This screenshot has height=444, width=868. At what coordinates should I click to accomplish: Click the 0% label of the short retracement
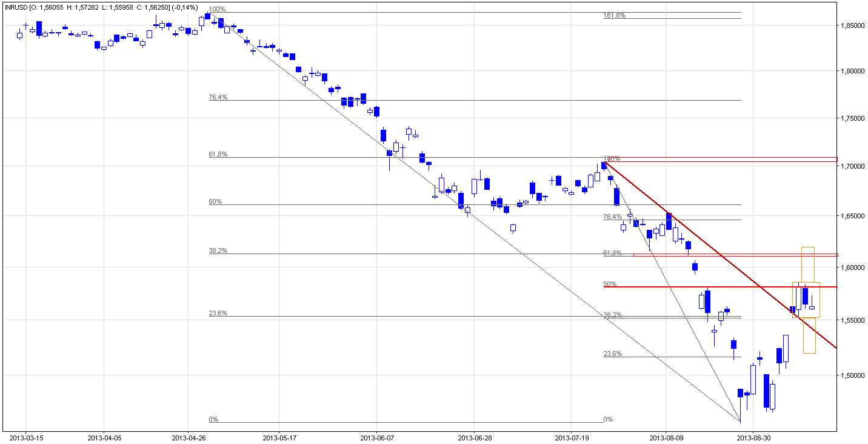pyautogui.click(x=609, y=420)
